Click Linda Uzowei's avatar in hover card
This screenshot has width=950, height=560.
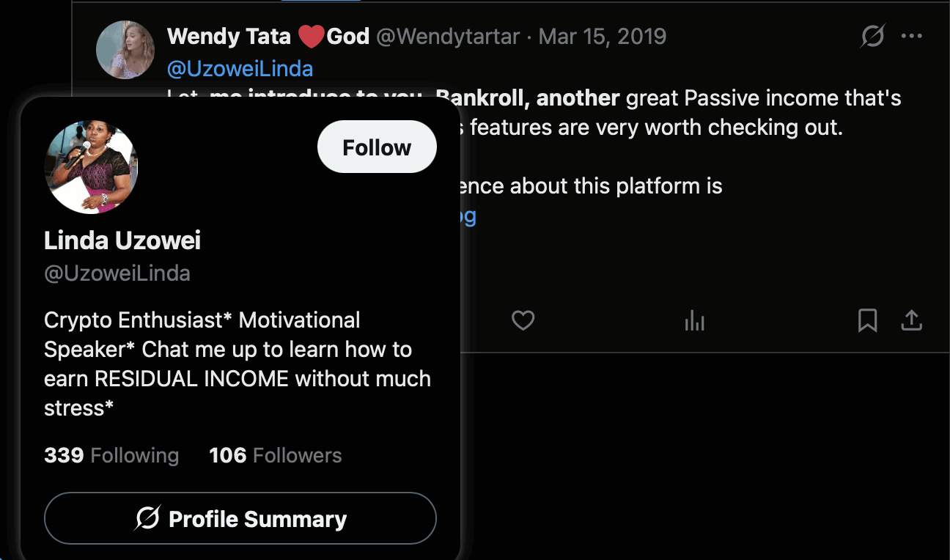coord(92,168)
